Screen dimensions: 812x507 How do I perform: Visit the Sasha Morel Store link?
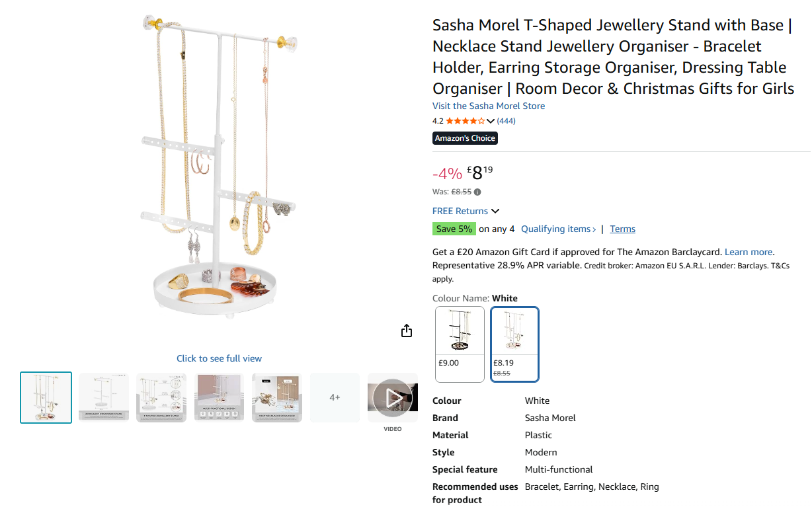coord(489,106)
